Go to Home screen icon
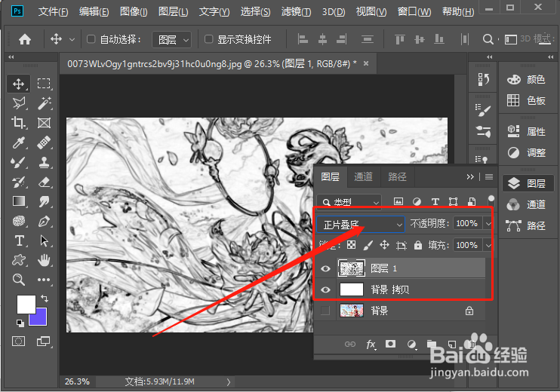 click(x=25, y=39)
